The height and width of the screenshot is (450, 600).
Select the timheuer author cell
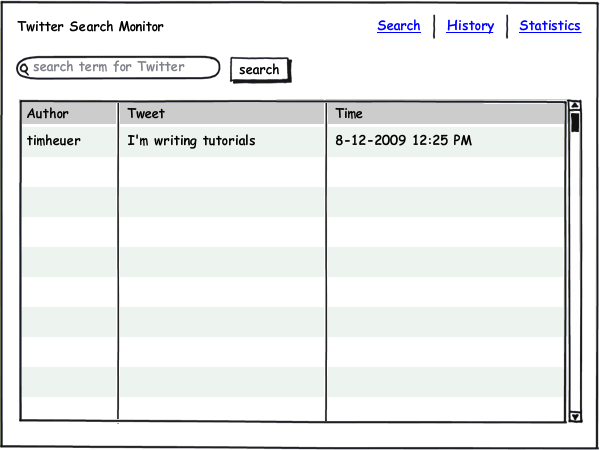[x=69, y=141]
